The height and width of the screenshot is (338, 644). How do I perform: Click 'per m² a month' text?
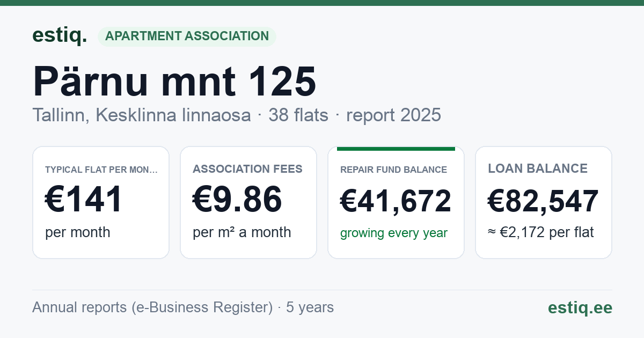[242, 232]
